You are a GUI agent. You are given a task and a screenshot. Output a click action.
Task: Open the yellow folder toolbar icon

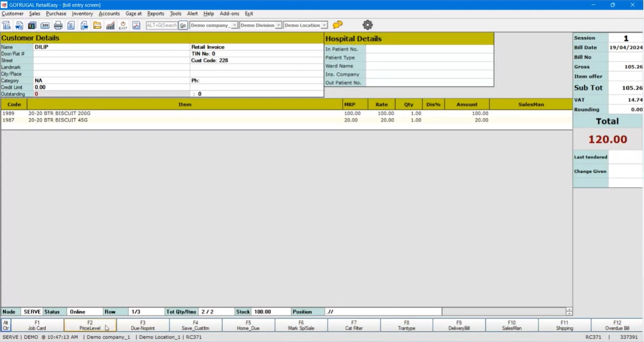tap(97, 25)
